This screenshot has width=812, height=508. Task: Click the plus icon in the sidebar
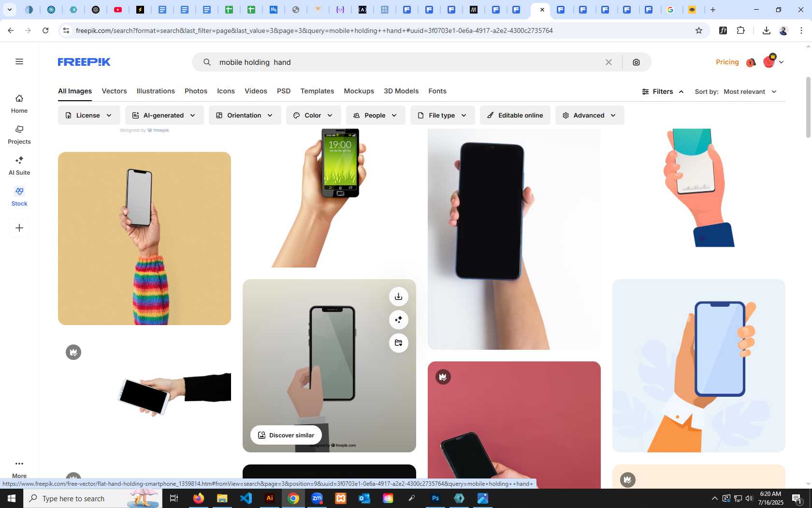19,228
